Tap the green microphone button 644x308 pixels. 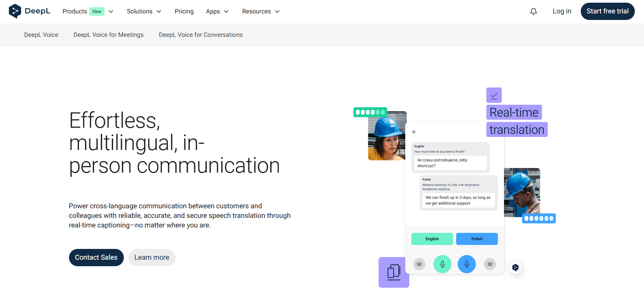tap(442, 264)
